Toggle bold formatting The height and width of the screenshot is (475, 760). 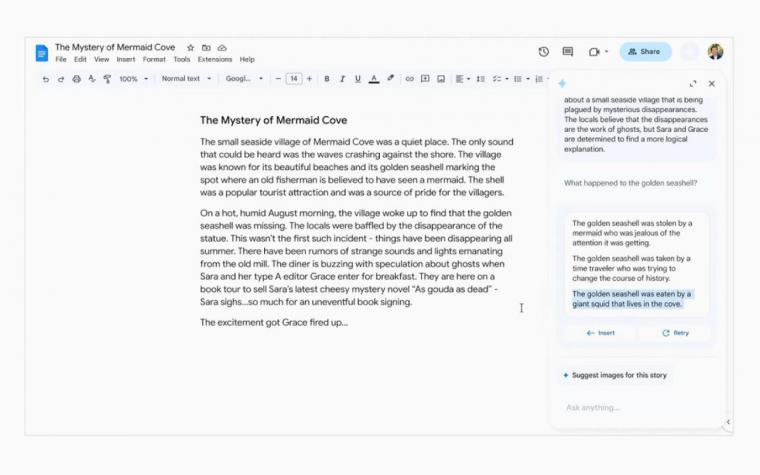[327, 79]
